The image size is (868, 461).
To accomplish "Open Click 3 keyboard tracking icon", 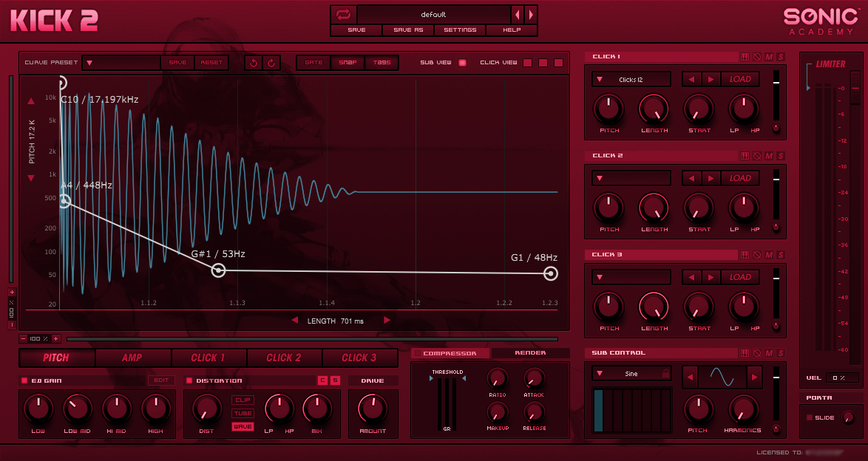I will pyautogui.click(x=745, y=255).
